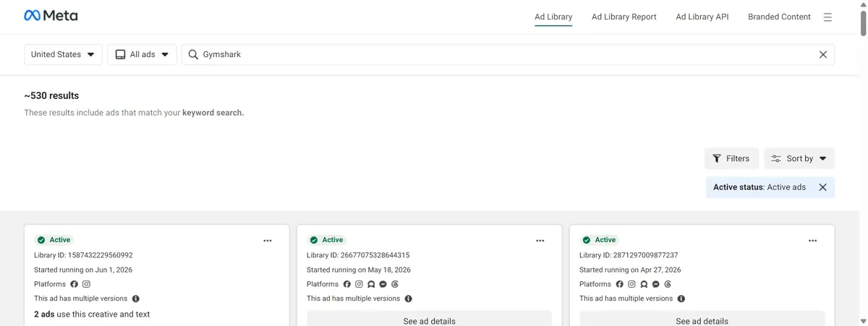Open the Filters button
Screen dimensions: 868x326
(x=731, y=158)
